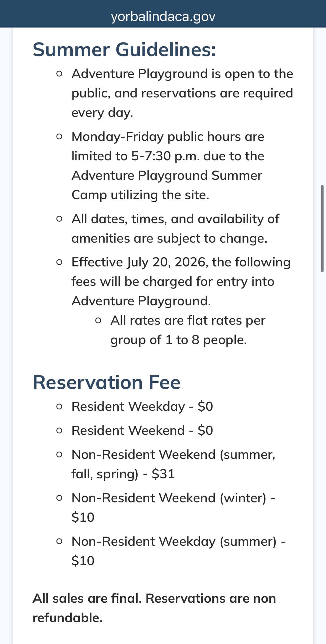Viewport: 326px width, 644px height.
Task: Click bullet marker beside All rates are flat
Action: (x=98, y=321)
